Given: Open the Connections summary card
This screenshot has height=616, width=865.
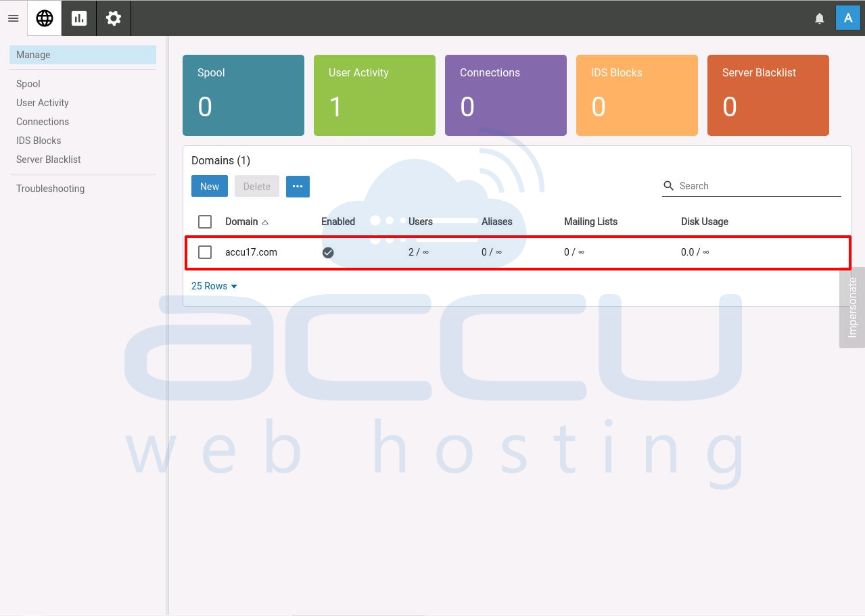Looking at the screenshot, I should 506,95.
